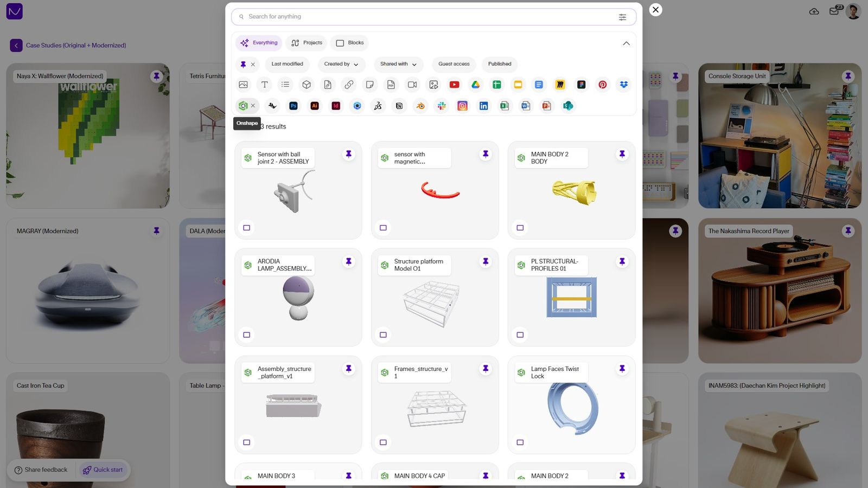Filter by YouTube content
Viewport: 868px width, 488px height.
click(x=454, y=85)
